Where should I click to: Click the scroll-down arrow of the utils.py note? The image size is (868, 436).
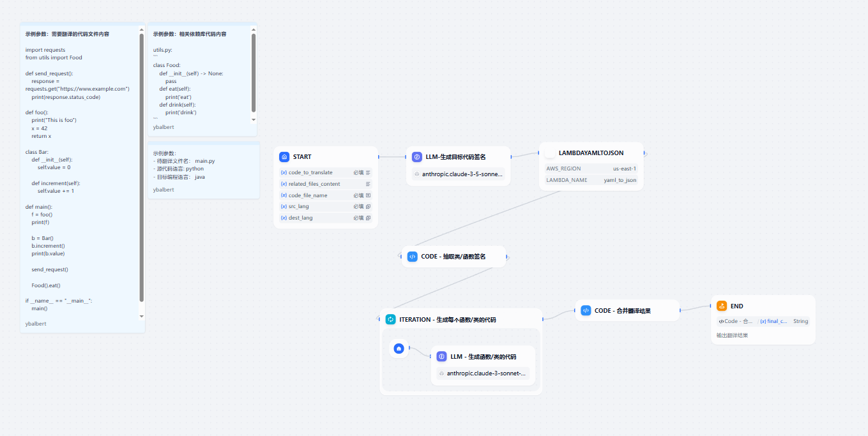[254, 119]
